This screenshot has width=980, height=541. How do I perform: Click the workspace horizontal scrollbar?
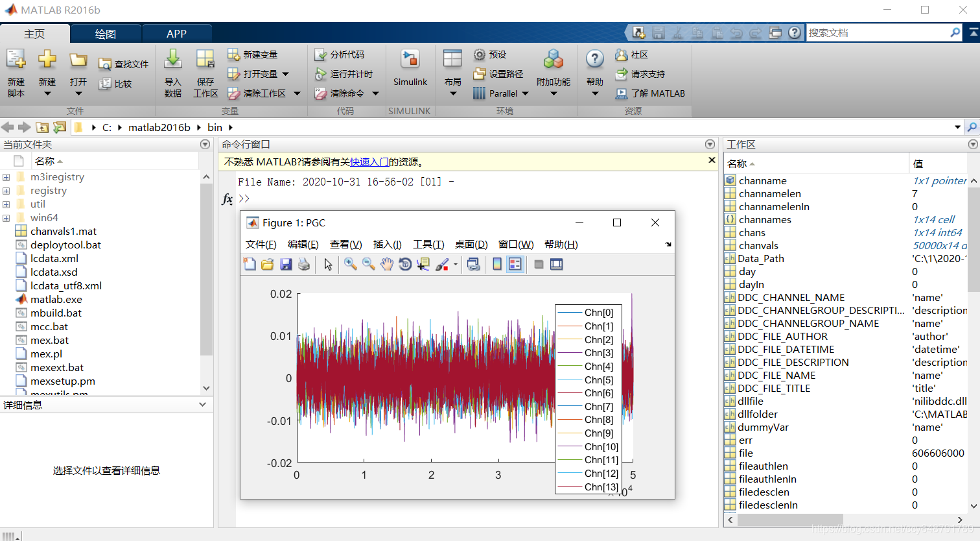pos(790,520)
